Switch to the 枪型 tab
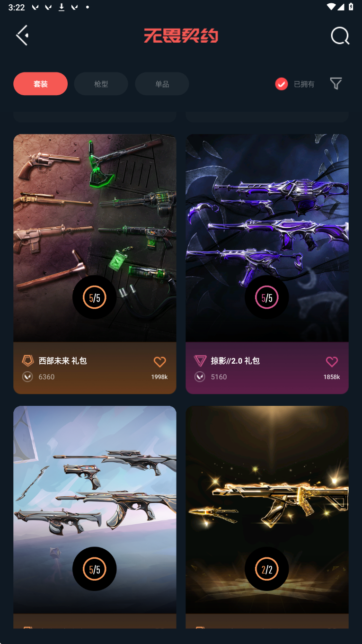This screenshot has height=644, width=362. click(x=101, y=84)
